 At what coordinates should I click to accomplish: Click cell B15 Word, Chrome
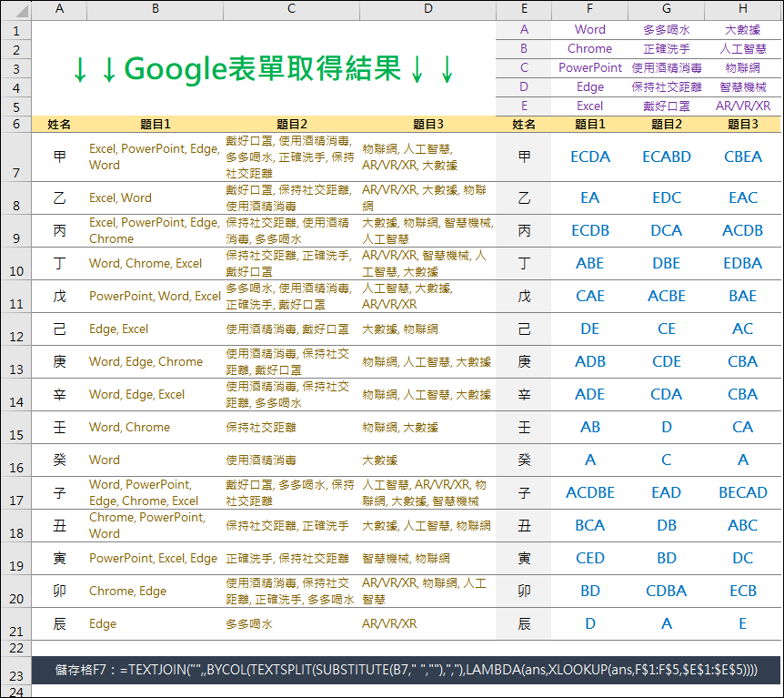click(x=156, y=428)
